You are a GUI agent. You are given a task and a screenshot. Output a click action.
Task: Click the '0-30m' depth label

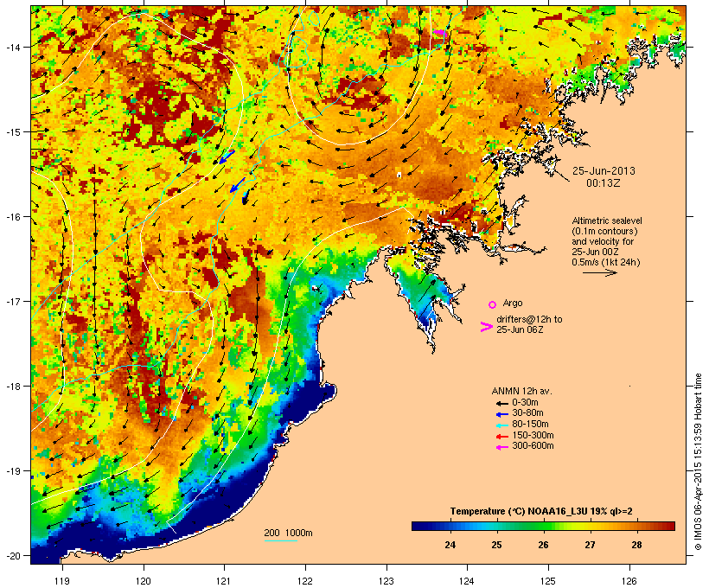525,403
